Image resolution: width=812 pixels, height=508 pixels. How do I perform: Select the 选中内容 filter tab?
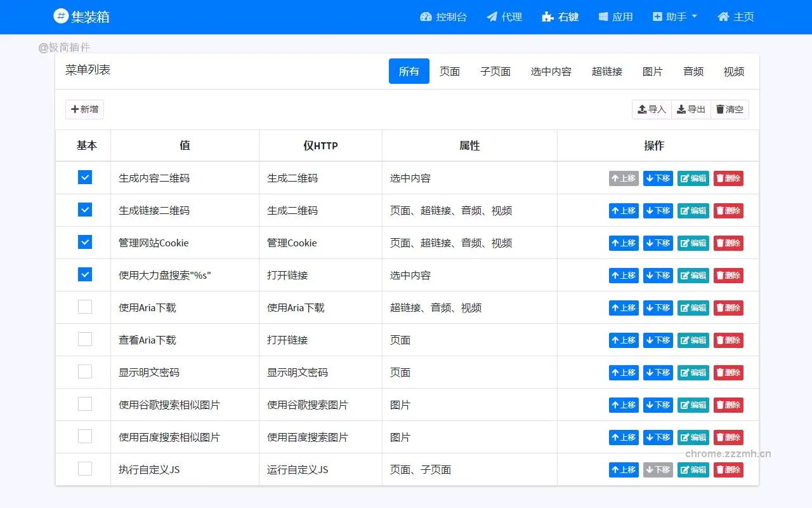point(551,71)
